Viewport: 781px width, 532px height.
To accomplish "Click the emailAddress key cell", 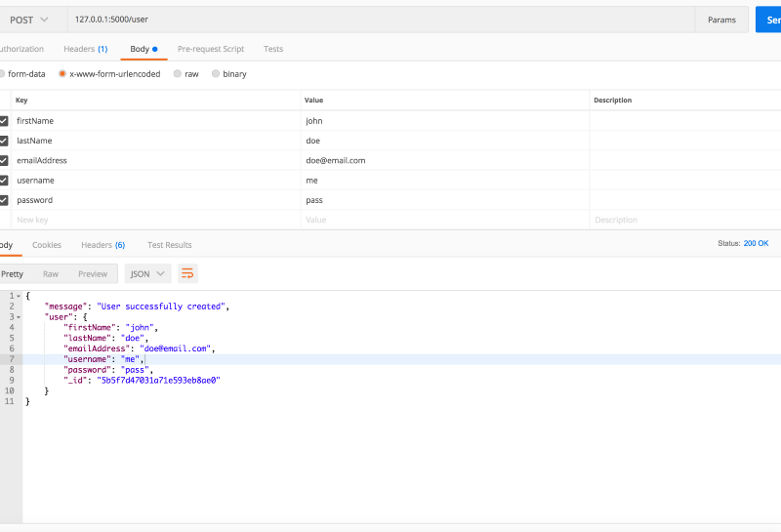I will coord(155,160).
